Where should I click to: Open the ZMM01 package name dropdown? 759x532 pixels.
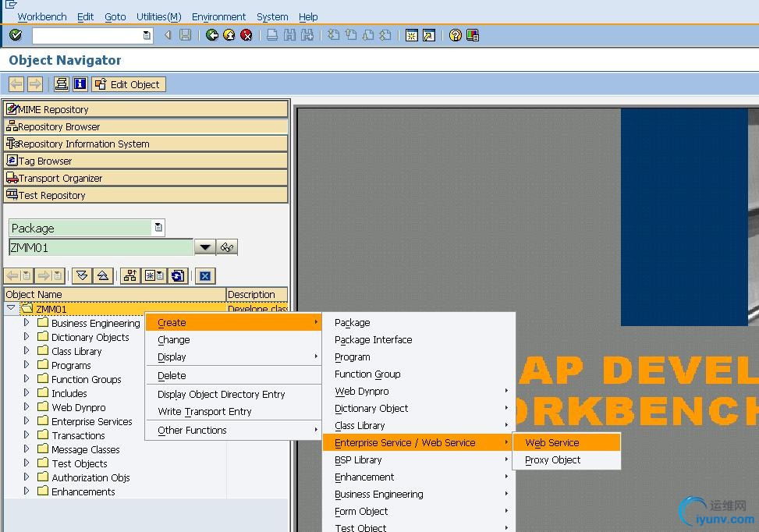204,247
